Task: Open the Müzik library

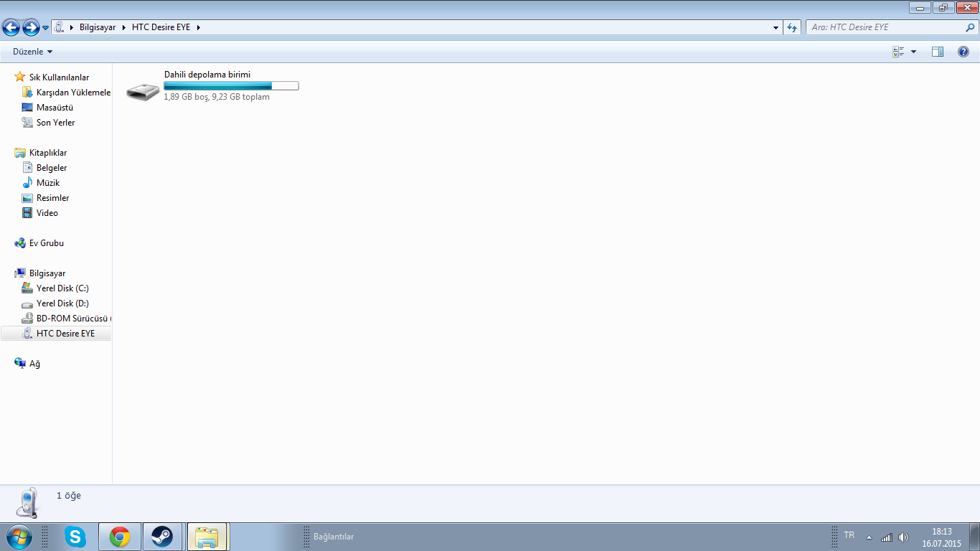Action: tap(48, 183)
